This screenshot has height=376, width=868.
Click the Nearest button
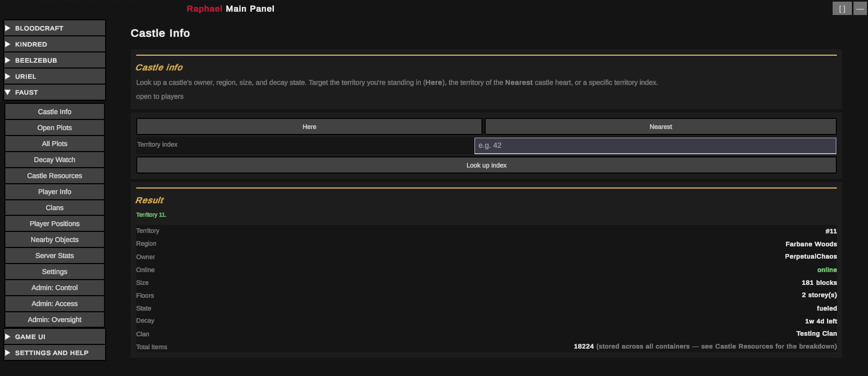[x=661, y=126]
